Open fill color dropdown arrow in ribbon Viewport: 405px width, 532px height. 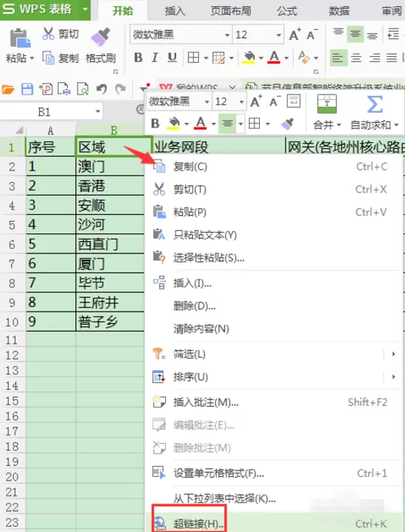(261, 58)
